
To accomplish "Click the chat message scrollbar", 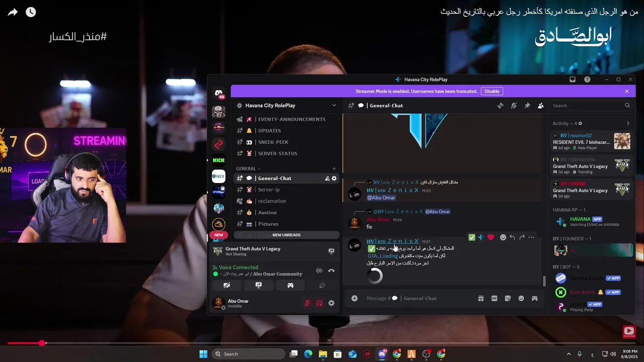I will tap(544, 281).
